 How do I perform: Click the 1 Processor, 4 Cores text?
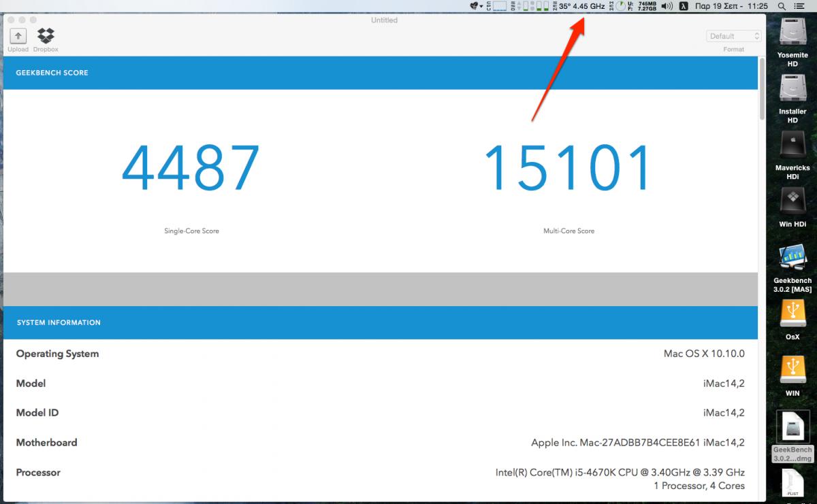click(699, 486)
